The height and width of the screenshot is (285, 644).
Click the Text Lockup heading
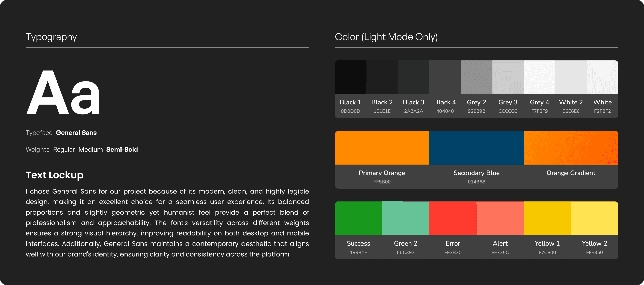coord(55,175)
